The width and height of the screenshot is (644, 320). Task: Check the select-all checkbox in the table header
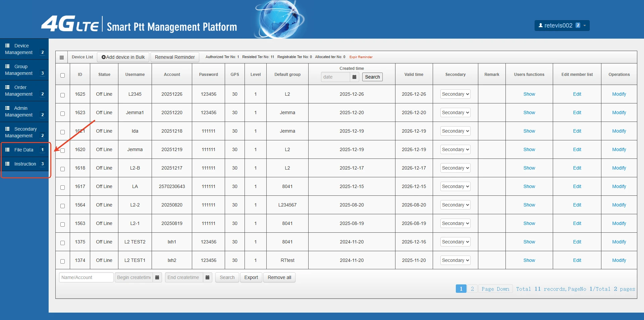[62, 76]
